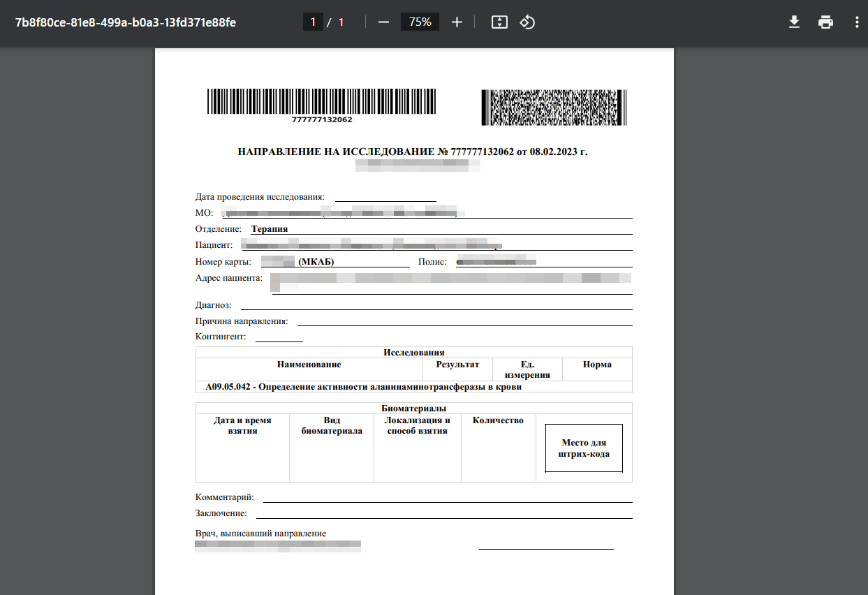
Task: Select the 'Дата проведения исследования:' label
Action: coord(260,198)
